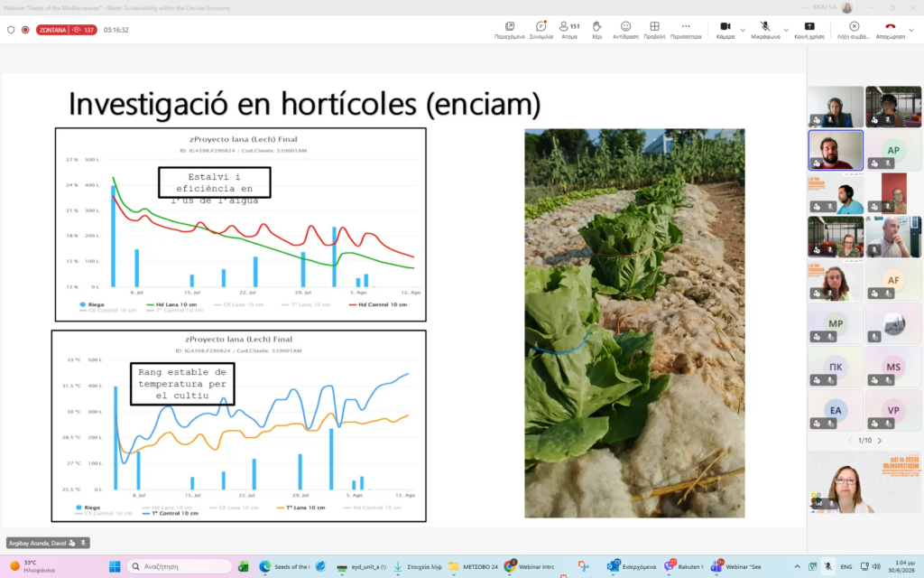This screenshot has height=578, width=924.
Task: Click the muted microphone tray icon
Action: click(828, 567)
